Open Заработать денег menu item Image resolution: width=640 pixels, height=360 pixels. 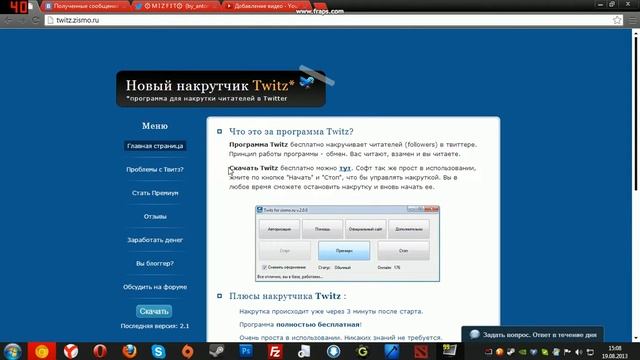coord(155,240)
